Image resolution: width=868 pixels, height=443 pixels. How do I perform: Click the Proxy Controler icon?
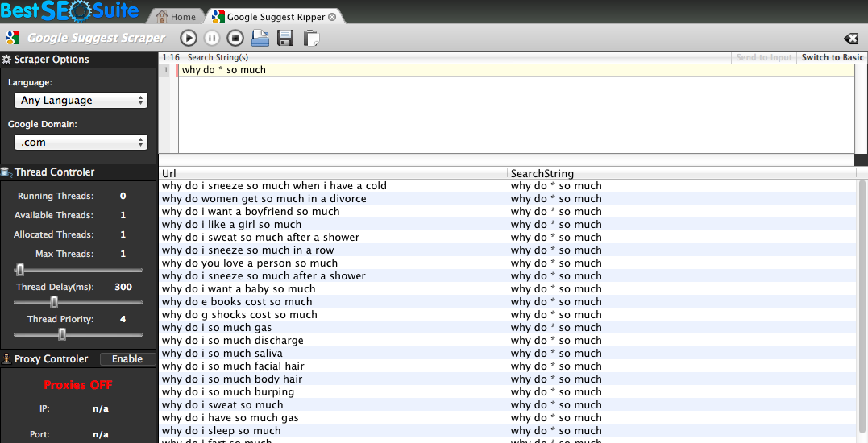[6, 359]
